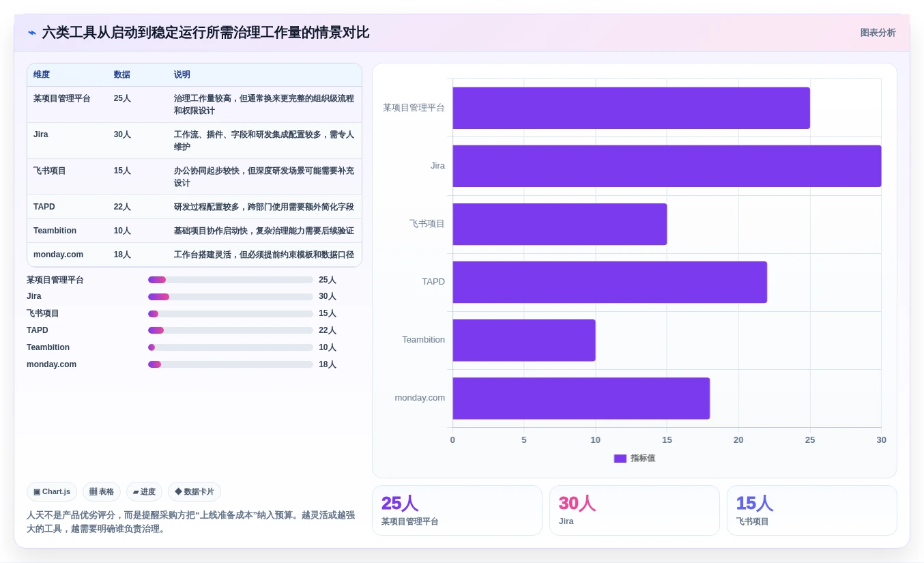Image resolution: width=924 pixels, height=563 pixels.
Task: Click the 25人 table cell
Action: [x=122, y=98]
